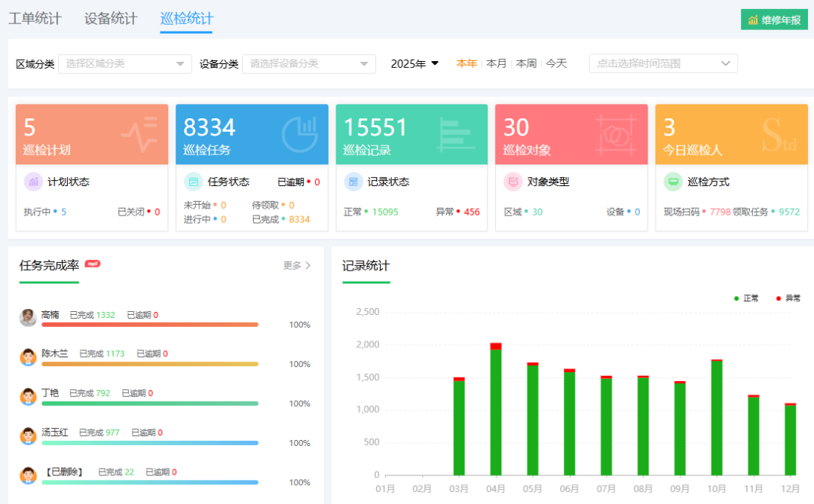
Task: Click the 计划状态 purple chart icon
Action: (33, 182)
